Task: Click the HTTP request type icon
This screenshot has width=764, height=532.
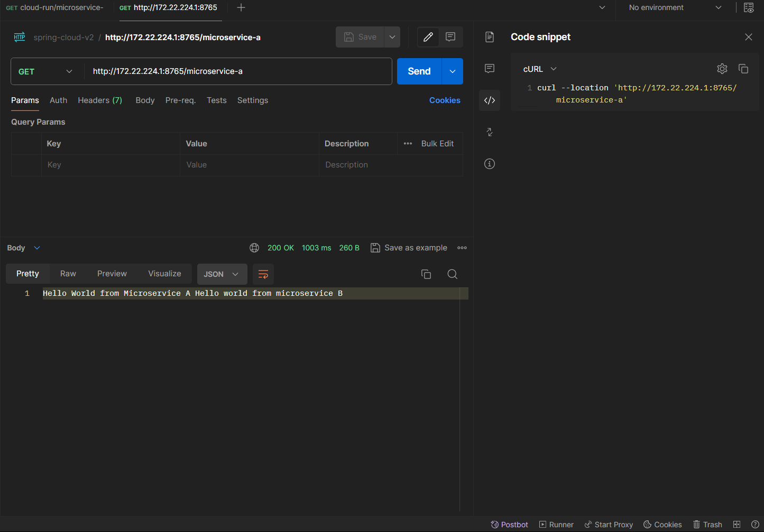Action: click(20, 37)
